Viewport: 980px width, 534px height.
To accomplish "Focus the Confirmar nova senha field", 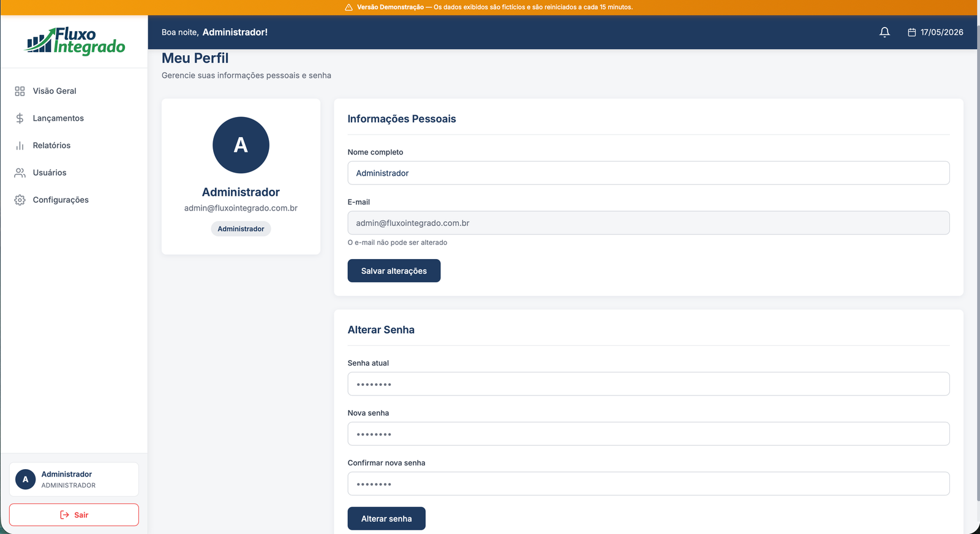I will click(x=649, y=484).
